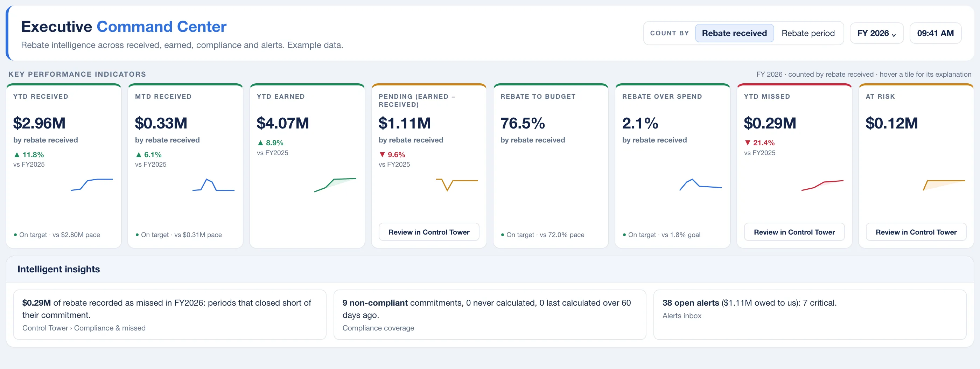
Task: Click 'On target · vs 1.8% goal' status
Action: pyautogui.click(x=661, y=235)
